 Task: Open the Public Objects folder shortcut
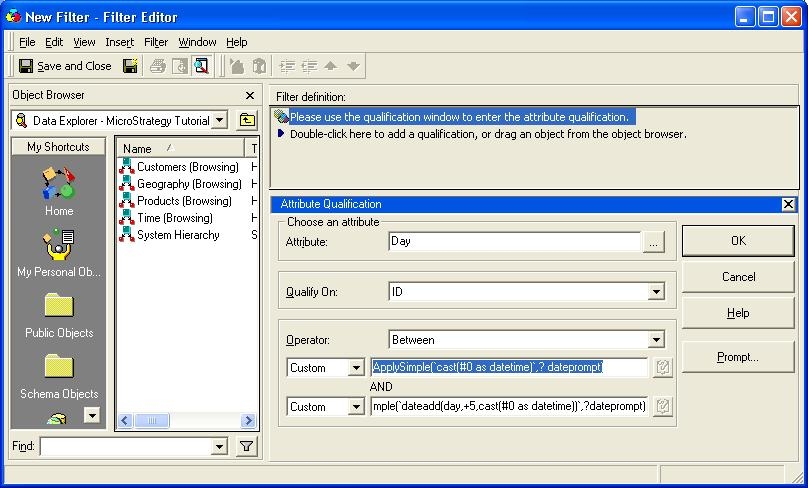tap(59, 315)
